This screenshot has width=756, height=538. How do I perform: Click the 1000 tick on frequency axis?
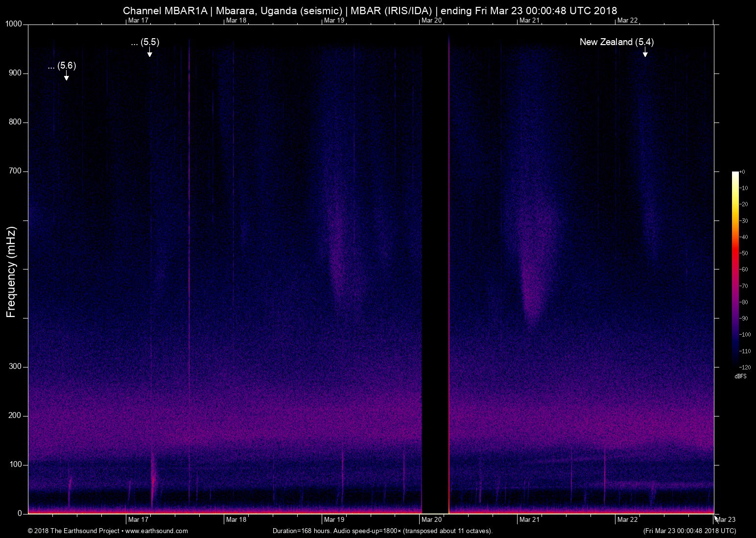click(14, 24)
